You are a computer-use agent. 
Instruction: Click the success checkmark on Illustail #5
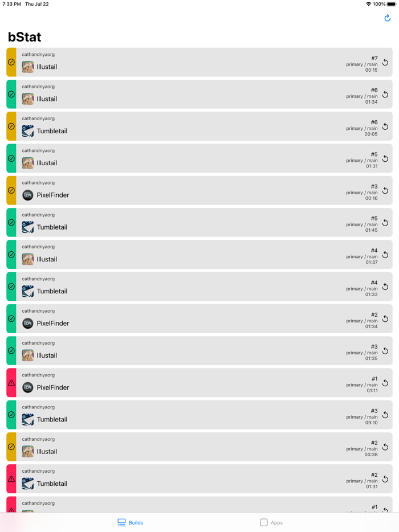click(11, 158)
